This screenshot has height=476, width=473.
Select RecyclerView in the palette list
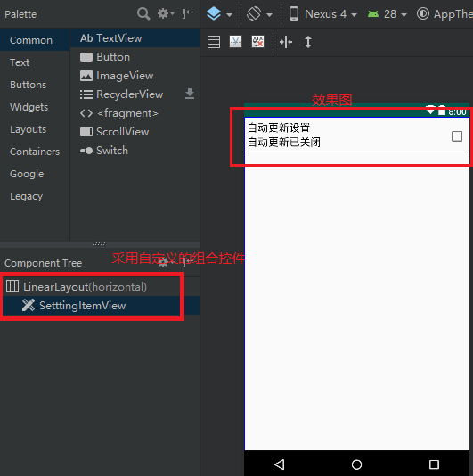[135, 94]
